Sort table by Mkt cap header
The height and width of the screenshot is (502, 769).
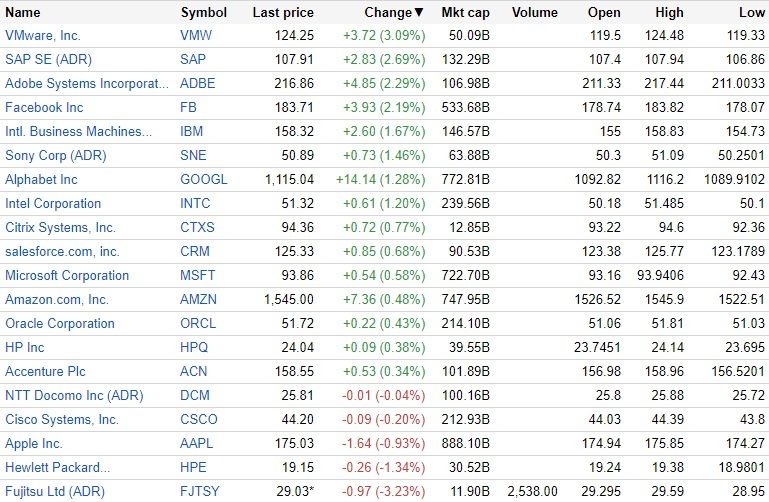(465, 13)
